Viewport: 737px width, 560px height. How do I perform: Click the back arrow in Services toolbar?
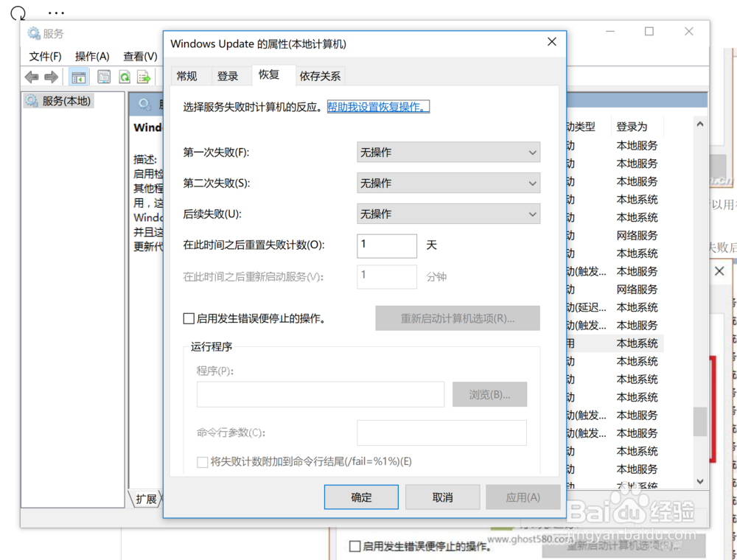(32, 77)
